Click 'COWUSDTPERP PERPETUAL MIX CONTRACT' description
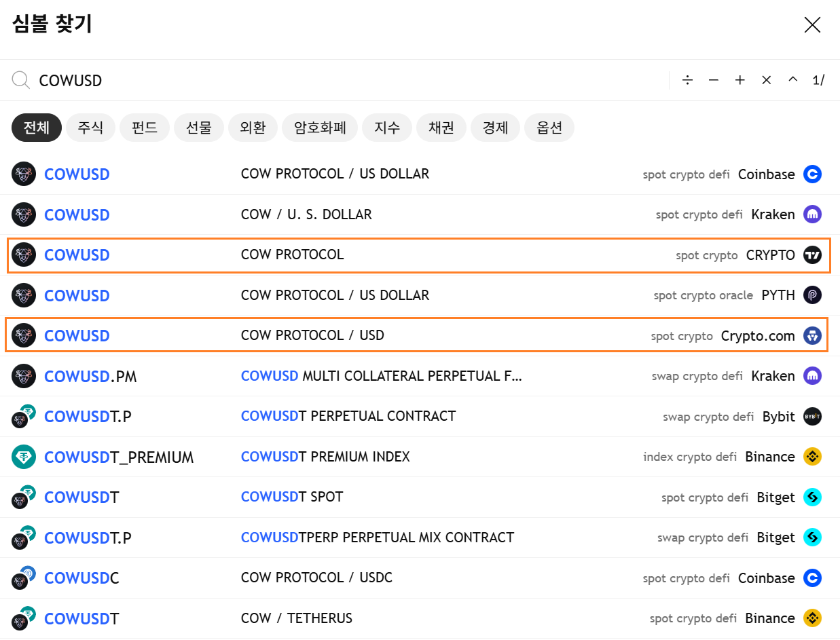Screen dimensions: 840x640 click(378, 537)
